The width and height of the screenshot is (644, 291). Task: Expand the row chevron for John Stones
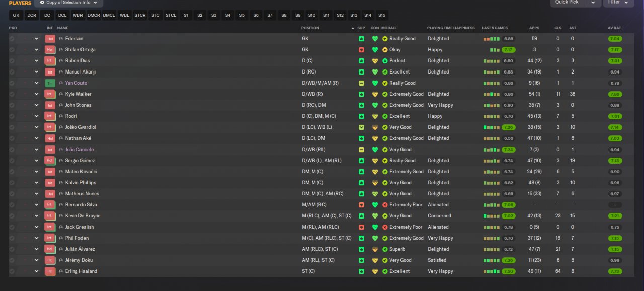click(36, 105)
